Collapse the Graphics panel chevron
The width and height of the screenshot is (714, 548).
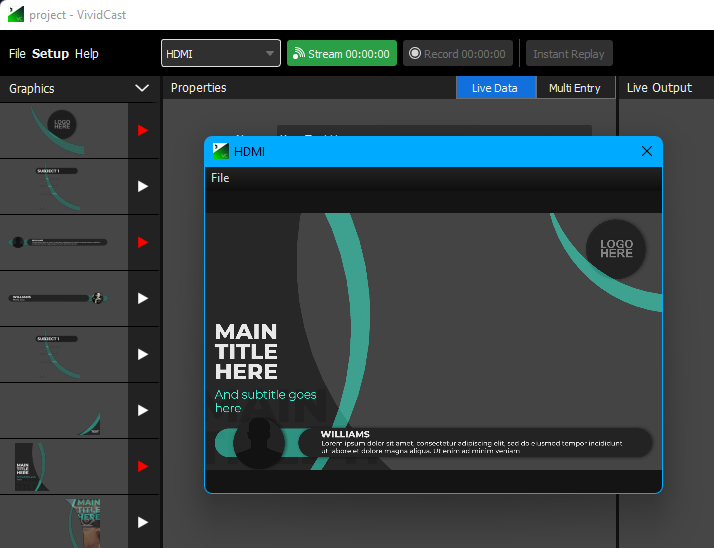coord(141,88)
